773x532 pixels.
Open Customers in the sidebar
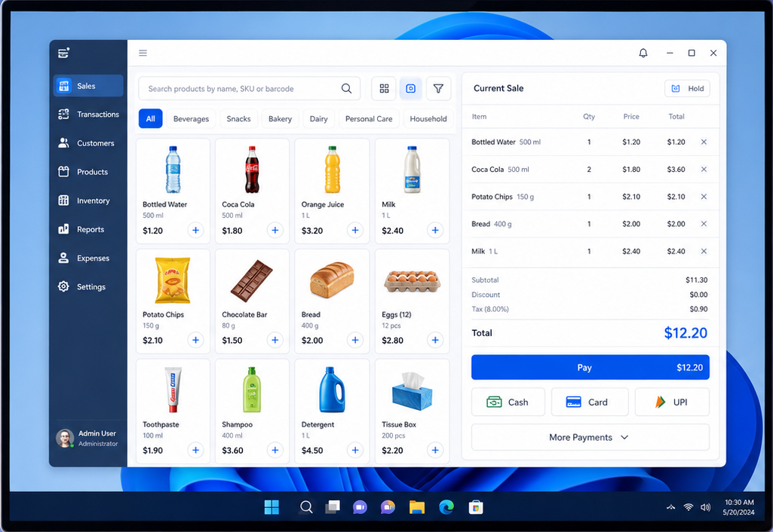[x=88, y=143]
